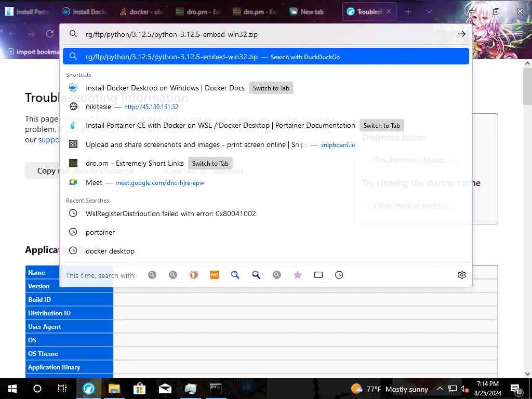Image resolution: width=532 pixels, height=399 pixels.
Task: Click the Build ID table row header
Action: 69,300
